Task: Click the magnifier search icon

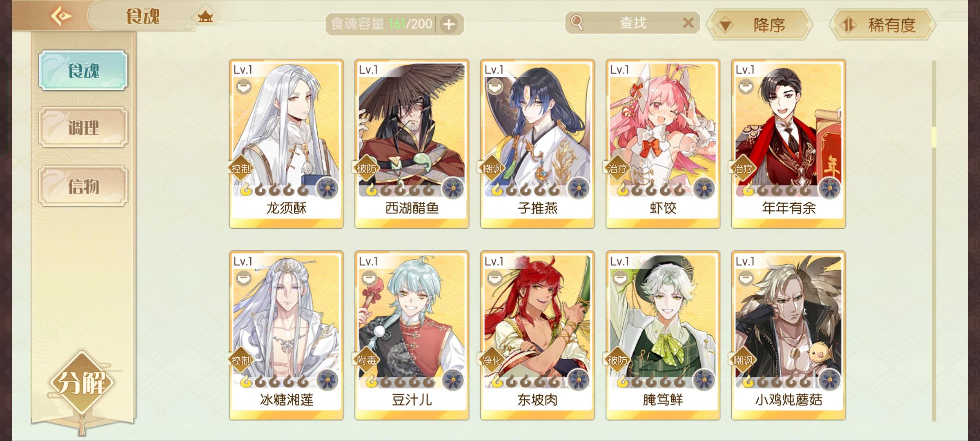Action: [577, 23]
